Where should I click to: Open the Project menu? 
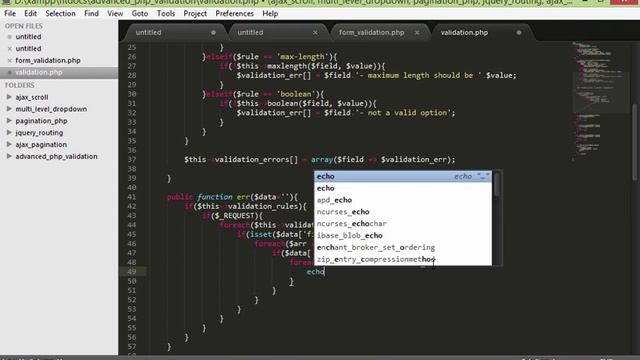(x=195, y=13)
